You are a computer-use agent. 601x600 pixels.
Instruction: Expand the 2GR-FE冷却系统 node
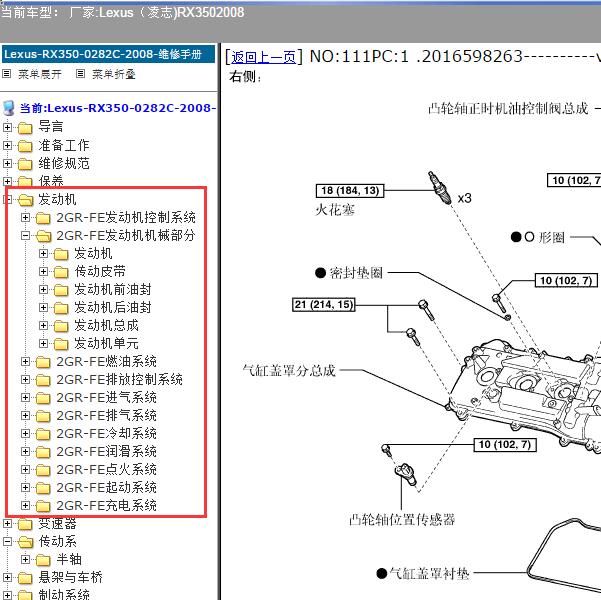[x=25, y=434]
